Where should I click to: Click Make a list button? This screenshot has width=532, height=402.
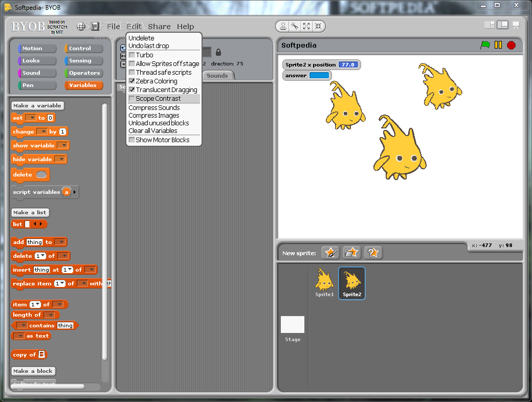pyautogui.click(x=30, y=213)
